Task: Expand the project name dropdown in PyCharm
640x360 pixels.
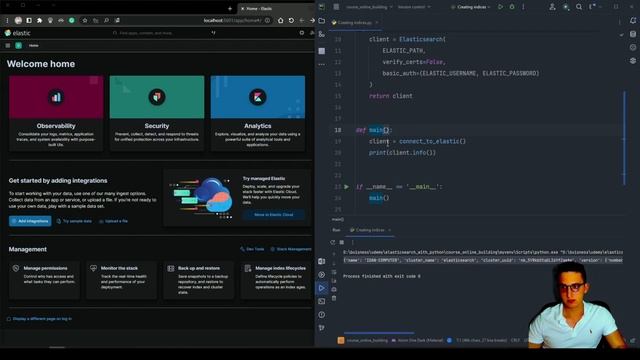Action: (369, 7)
